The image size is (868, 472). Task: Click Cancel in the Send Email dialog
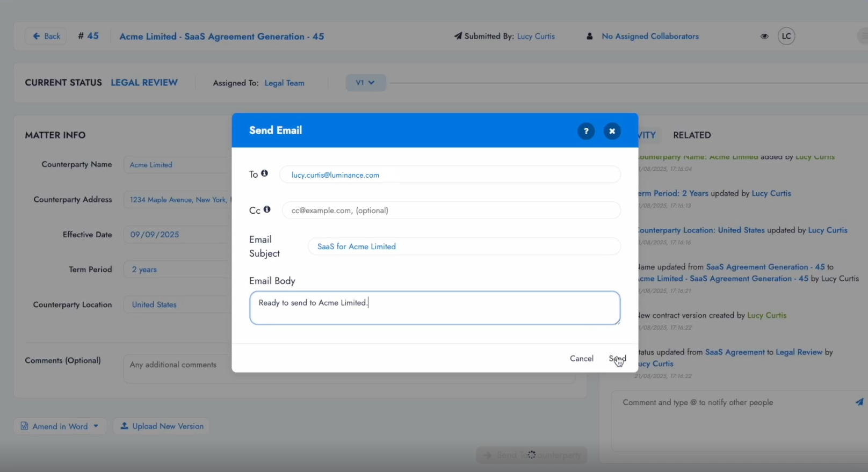[582, 358]
